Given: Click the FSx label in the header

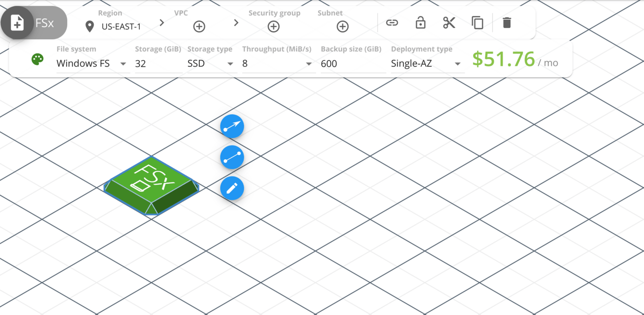Looking at the screenshot, I should 45,23.
